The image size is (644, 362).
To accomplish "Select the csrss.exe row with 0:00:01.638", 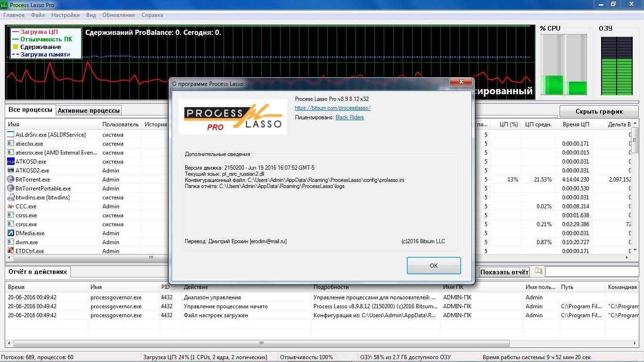I will tap(319, 215).
